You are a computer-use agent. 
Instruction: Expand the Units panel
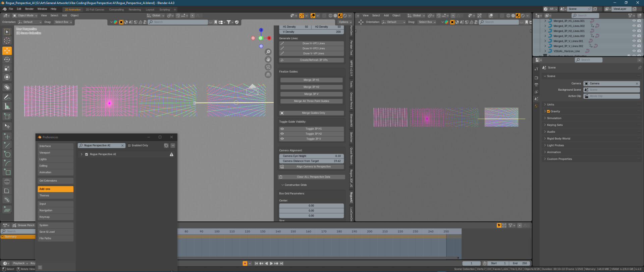click(550, 104)
